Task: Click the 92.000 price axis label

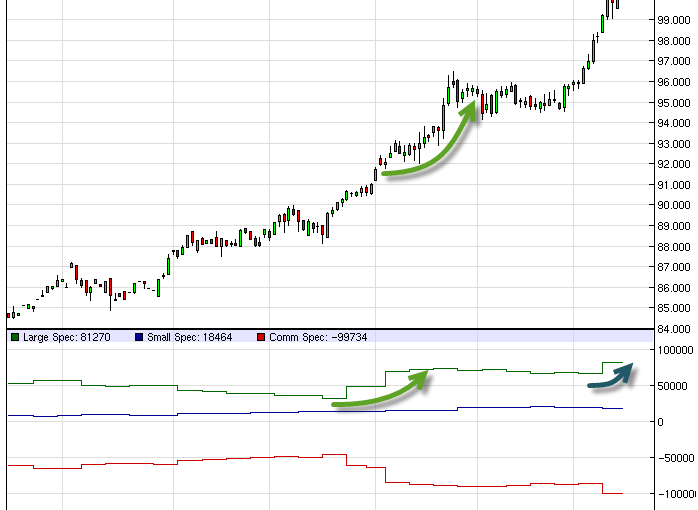Action: tap(674, 164)
